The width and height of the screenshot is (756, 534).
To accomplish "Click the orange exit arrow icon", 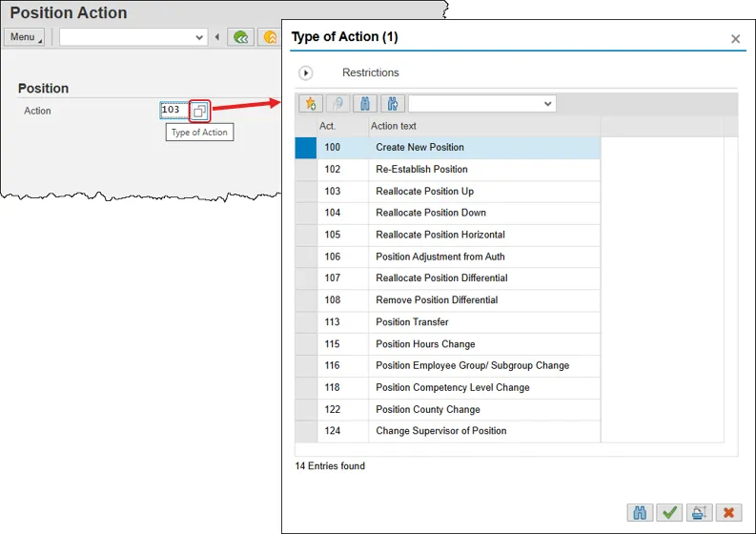I will 270,37.
